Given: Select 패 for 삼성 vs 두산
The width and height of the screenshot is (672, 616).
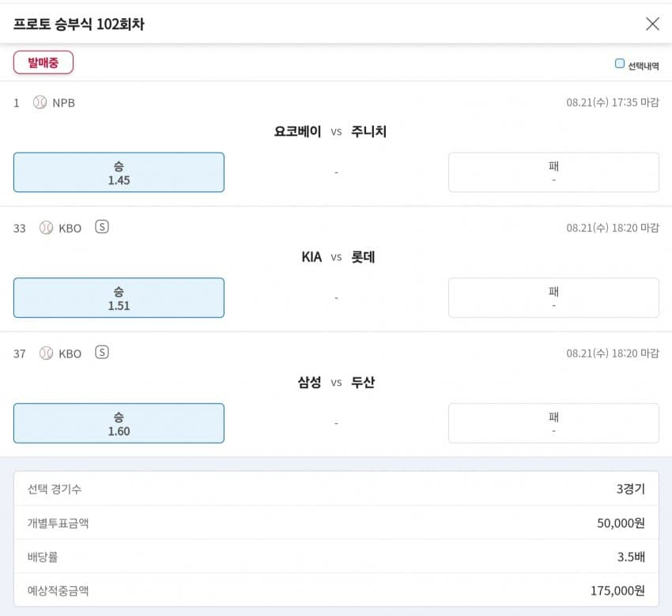Looking at the screenshot, I should click(553, 423).
